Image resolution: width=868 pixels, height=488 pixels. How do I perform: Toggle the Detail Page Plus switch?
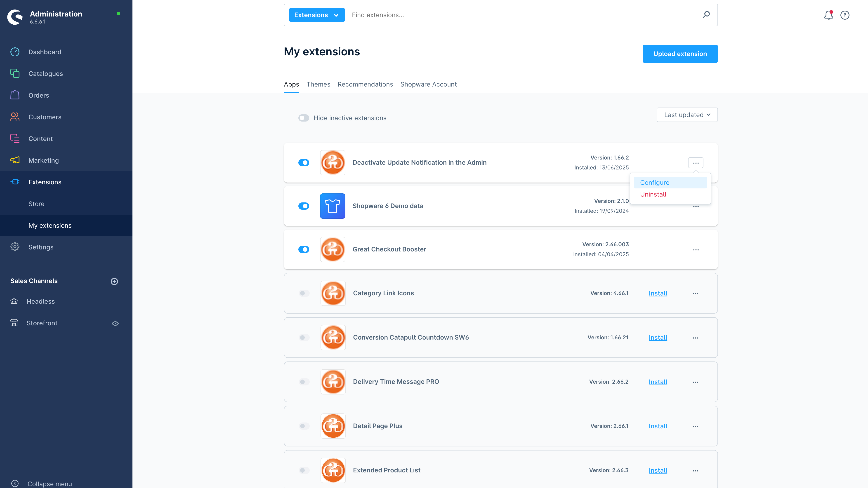(304, 426)
